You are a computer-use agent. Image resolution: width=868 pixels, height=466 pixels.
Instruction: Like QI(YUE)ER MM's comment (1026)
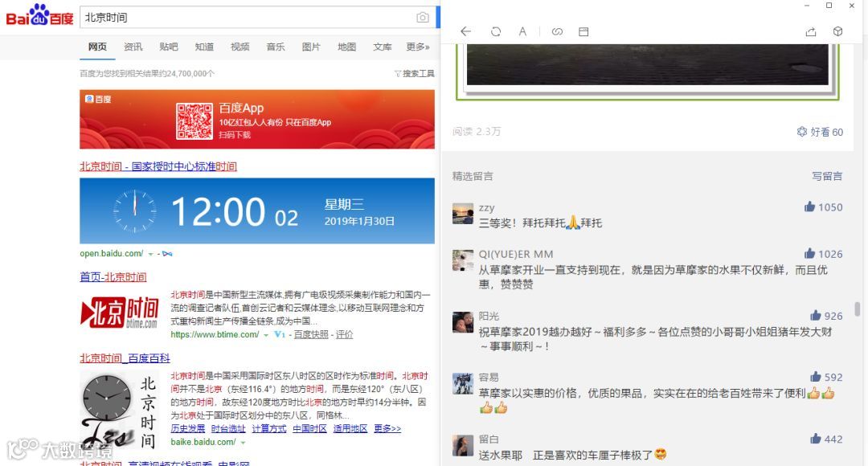pyautogui.click(x=823, y=253)
